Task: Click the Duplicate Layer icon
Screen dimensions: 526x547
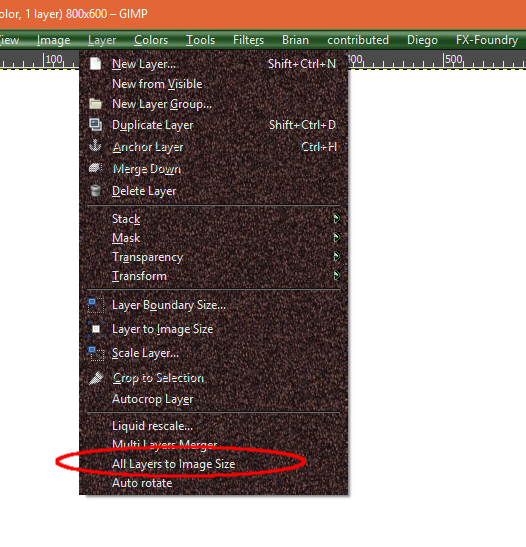Action: (95, 125)
